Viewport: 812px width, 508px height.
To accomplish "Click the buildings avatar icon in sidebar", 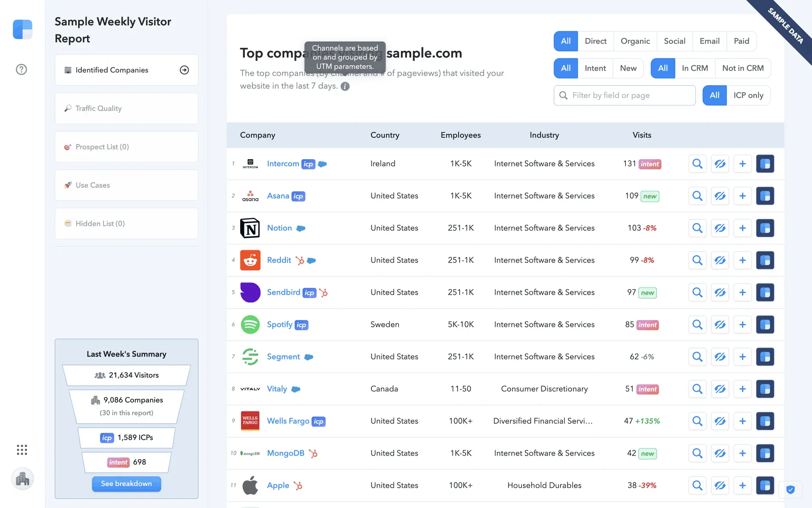I will click(22, 479).
